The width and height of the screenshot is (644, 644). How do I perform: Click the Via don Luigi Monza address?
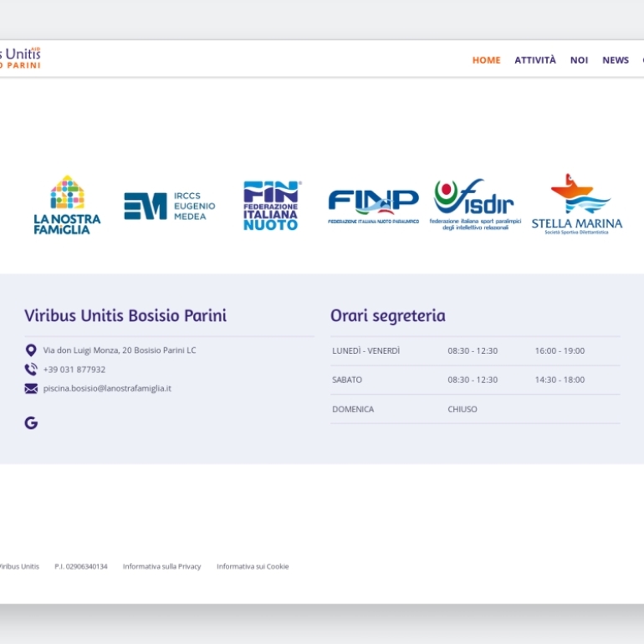click(x=120, y=350)
